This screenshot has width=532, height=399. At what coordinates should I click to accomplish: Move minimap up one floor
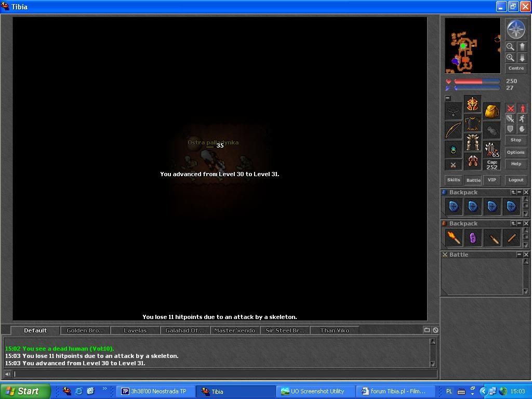tap(522, 46)
